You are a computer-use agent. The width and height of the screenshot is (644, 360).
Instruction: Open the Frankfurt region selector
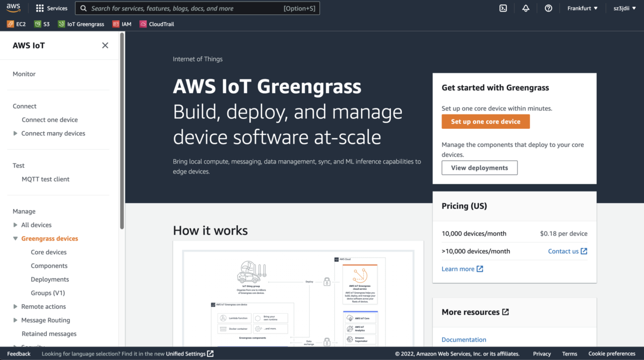582,8
